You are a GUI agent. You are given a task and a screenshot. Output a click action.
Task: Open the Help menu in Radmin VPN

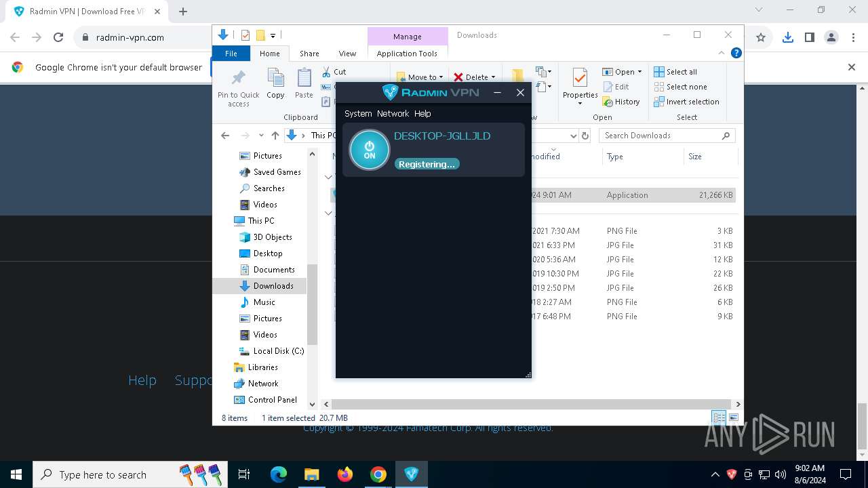[x=422, y=114]
